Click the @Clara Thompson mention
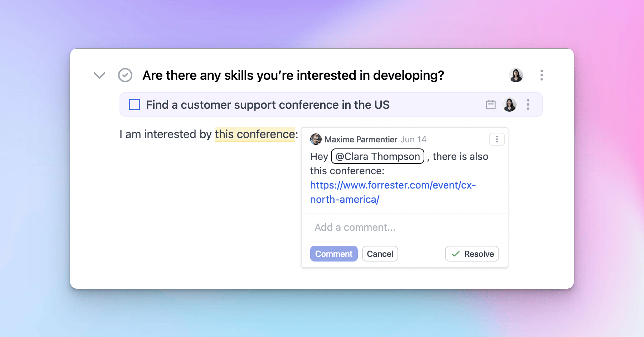The image size is (644, 337). (377, 156)
